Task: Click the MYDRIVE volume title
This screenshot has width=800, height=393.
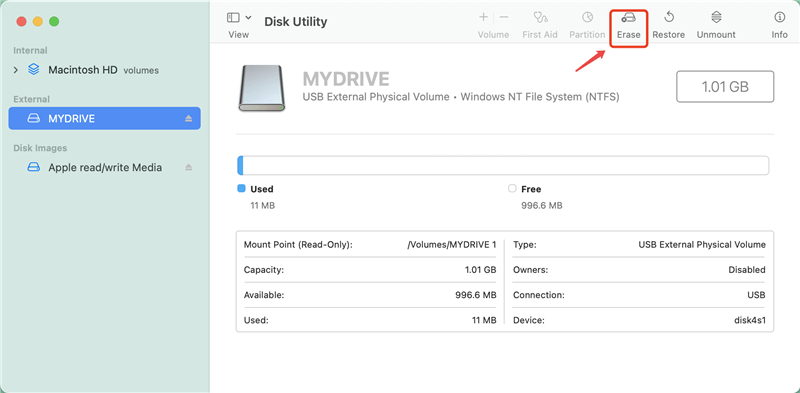Action: point(346,79)
